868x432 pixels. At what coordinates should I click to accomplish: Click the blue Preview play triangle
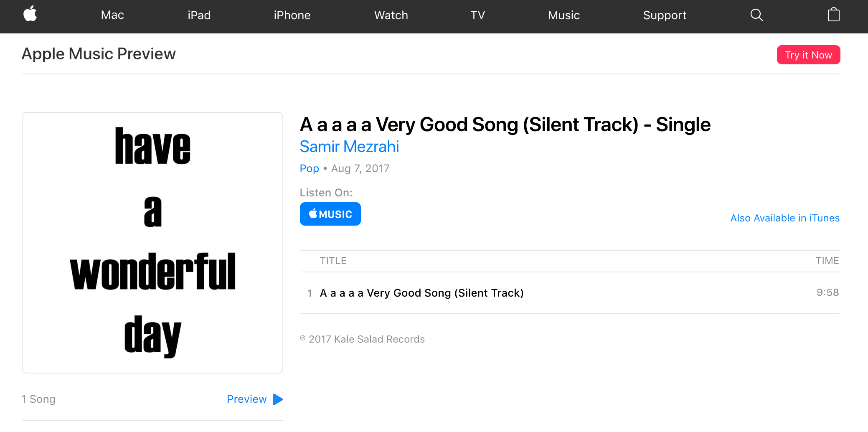[x=278, y=399]
